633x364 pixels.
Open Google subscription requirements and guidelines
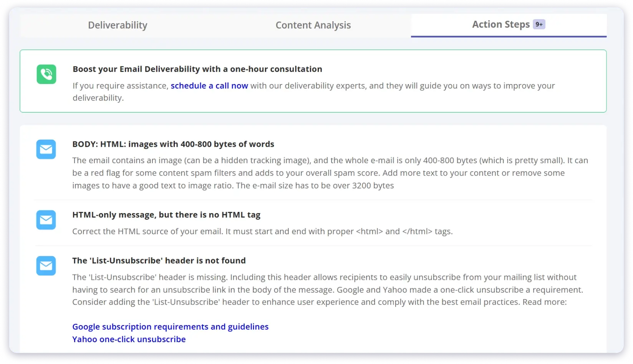coord(170,327)
